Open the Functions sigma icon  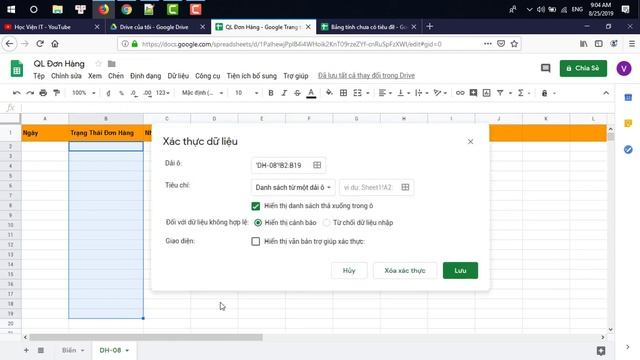(x=521, y=93)
